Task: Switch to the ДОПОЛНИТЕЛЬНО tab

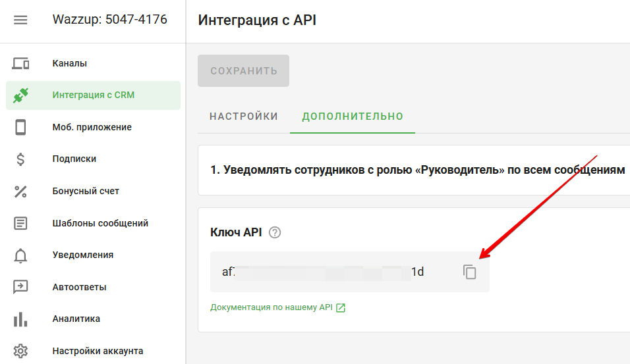Action: (x=353, y=117)
